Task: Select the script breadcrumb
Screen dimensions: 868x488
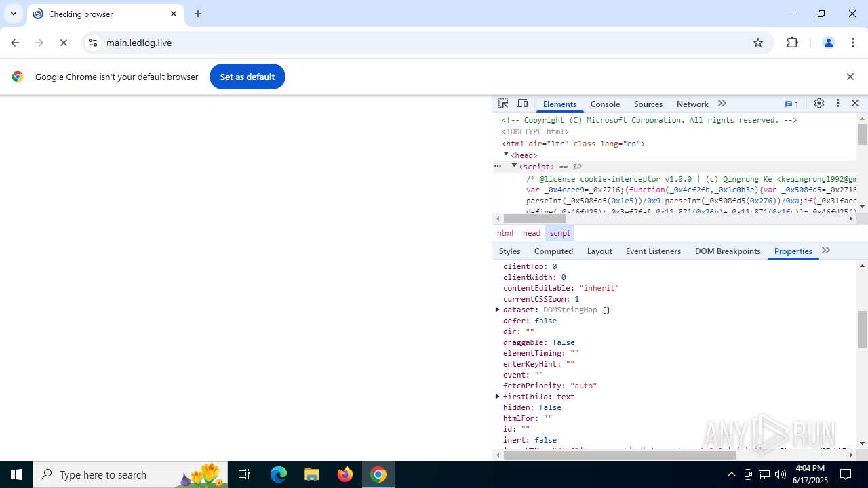Action: click(x=559, y=233)
